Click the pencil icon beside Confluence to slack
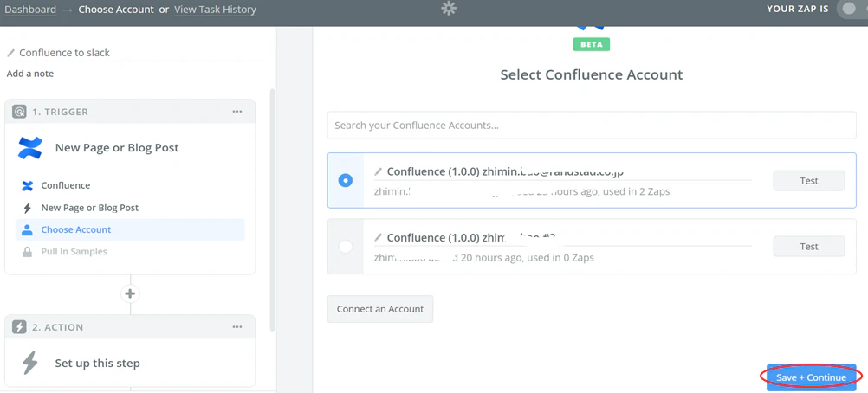This screenshot has width=868, height=393. pyautogui.click(x=10, y=53)
